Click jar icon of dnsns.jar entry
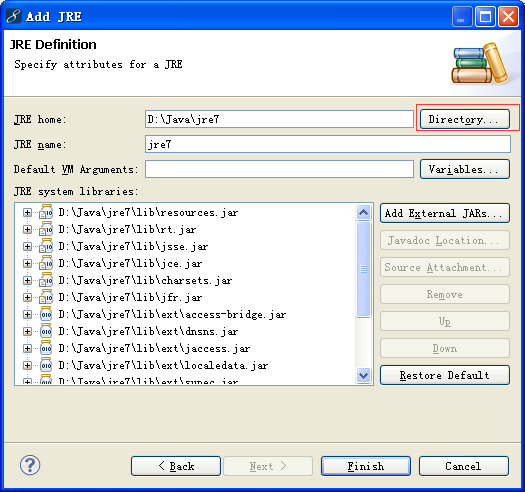Screen dimensions: 525x492 pos(46,332)
